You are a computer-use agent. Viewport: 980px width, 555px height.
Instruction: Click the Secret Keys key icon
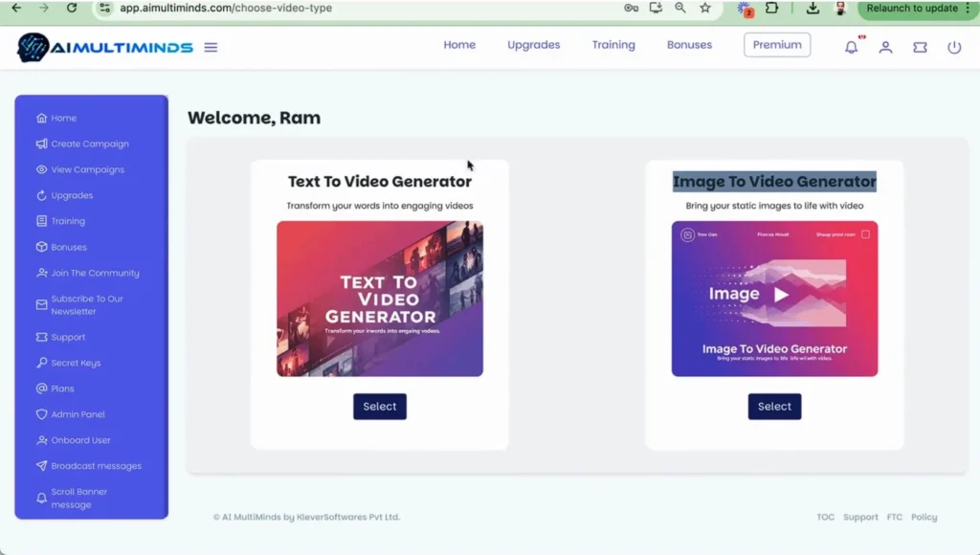click(x=41, y=363)
